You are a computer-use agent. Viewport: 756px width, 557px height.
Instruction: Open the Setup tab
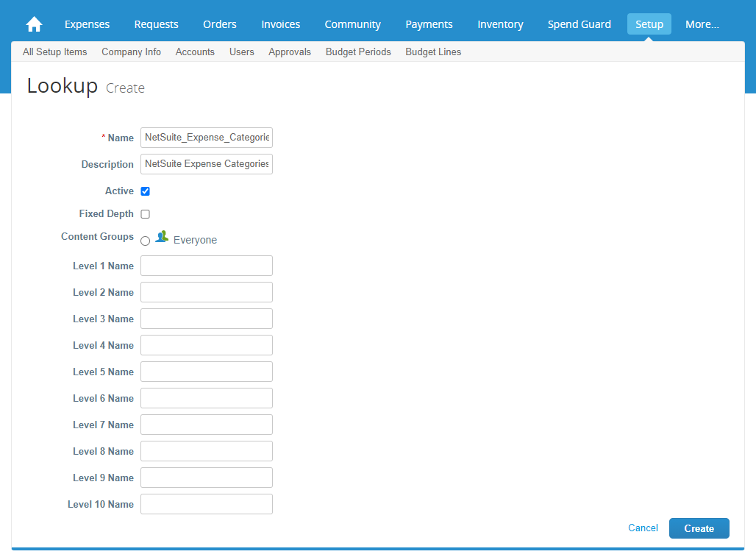click(x=649, y=24)
